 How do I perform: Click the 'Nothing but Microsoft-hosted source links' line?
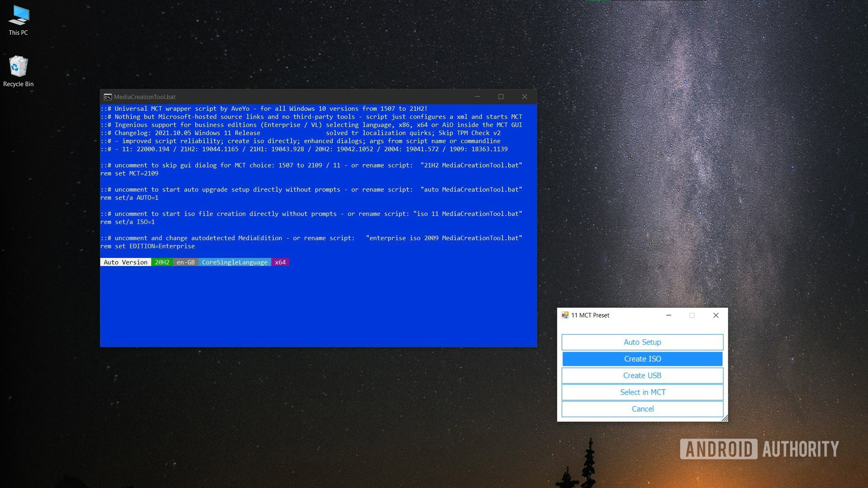[x=311, y=117]
